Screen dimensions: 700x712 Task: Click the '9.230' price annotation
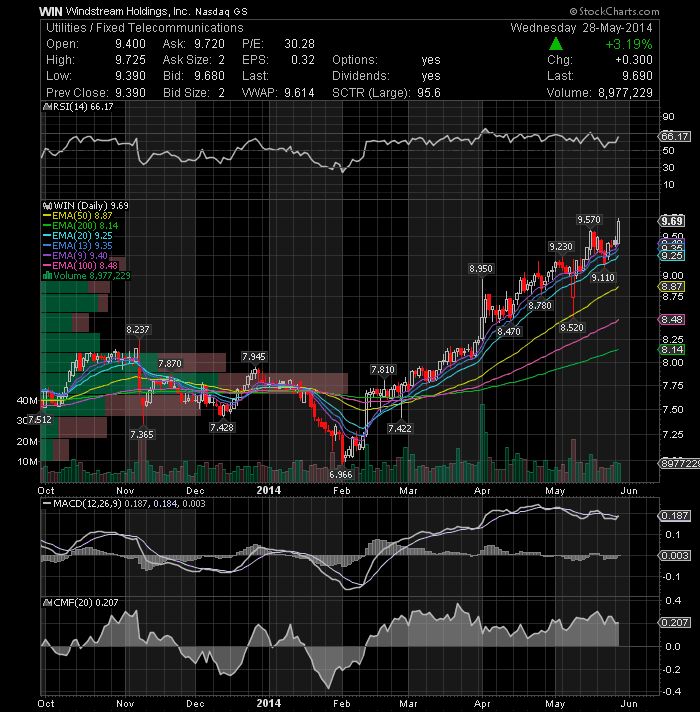pyautogui.click(x=561, y=247)
